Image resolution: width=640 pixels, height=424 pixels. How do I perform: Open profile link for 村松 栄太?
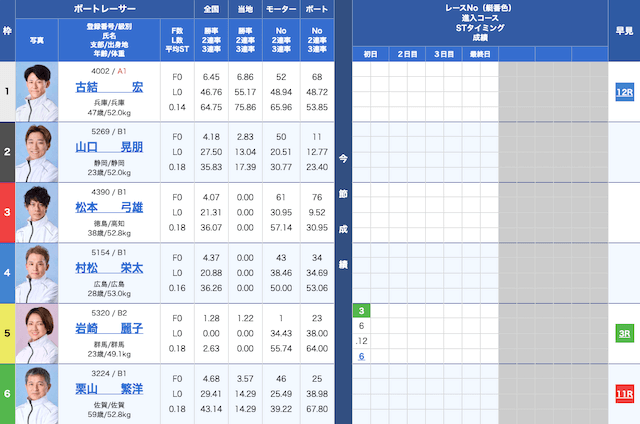coord(108,268)
